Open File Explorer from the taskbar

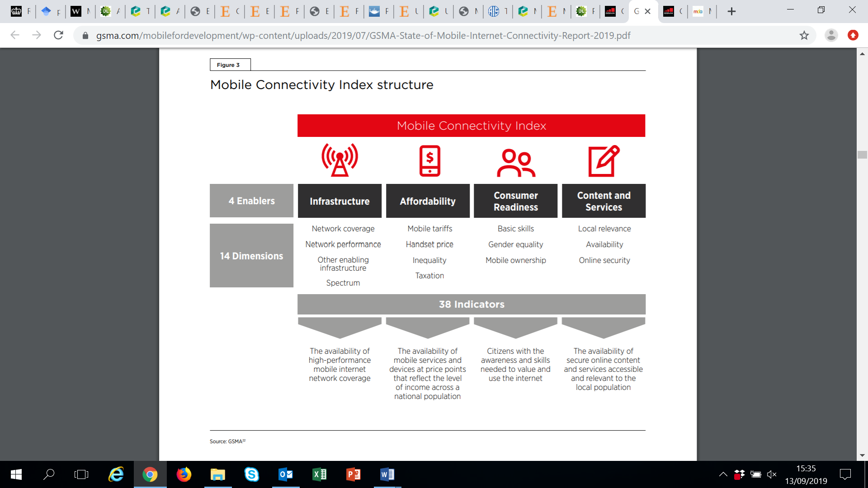(218, 474)
